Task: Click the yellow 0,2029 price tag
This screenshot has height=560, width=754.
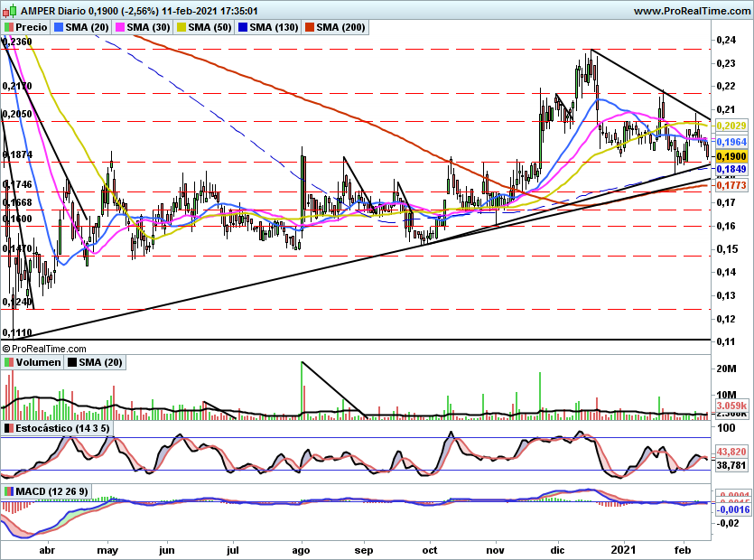Action: pyautogui.click(x=731, y=126)
